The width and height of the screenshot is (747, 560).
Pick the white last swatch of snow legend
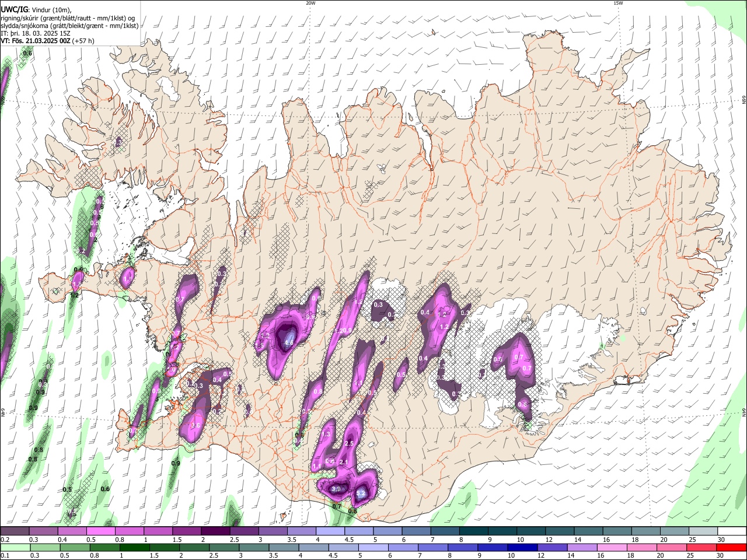click(x=732, y=531)
